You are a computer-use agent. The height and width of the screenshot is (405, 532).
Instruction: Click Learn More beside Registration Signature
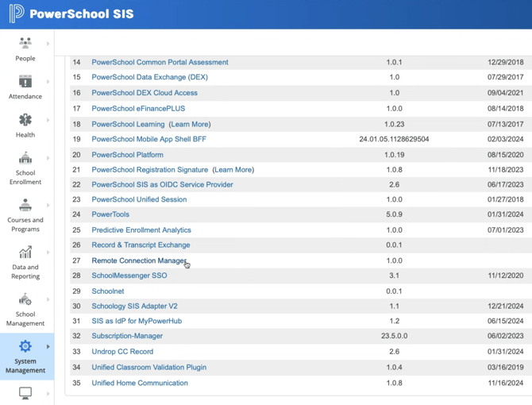coord(233,170)
